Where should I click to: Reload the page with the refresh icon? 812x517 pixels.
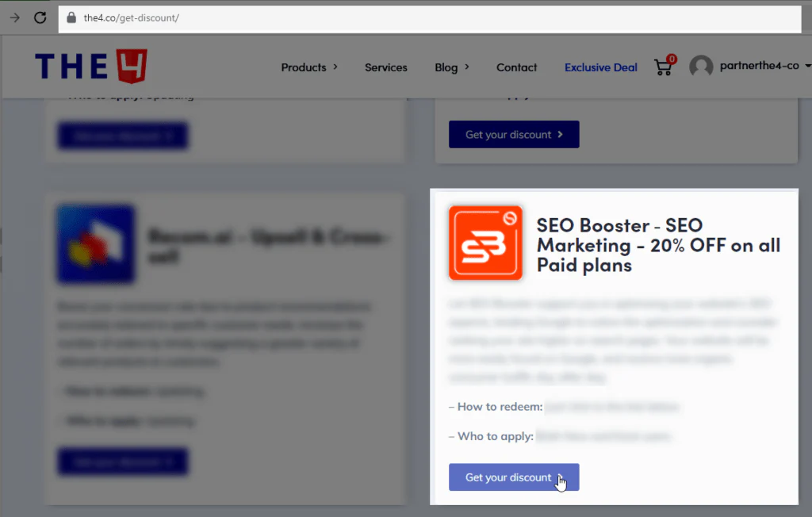tap(40, 17)
